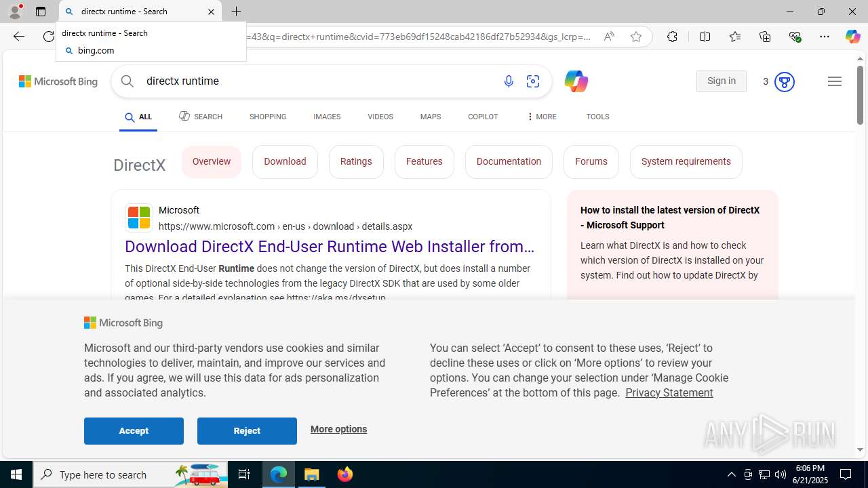Click the Microsoft logo favicon in the result

tap(139, 218)
